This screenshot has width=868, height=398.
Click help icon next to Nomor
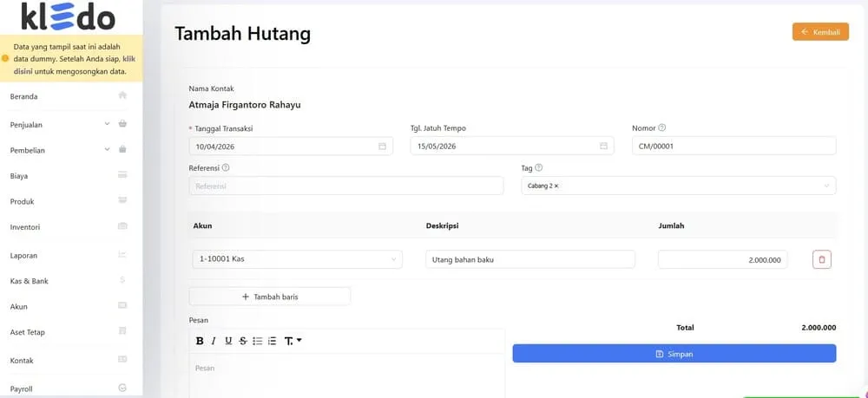click(662, 127)
